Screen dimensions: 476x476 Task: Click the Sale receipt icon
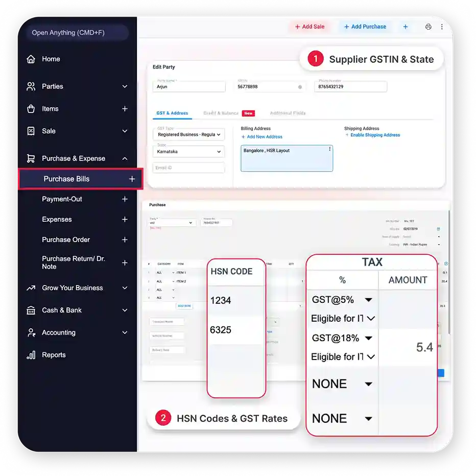31,131
